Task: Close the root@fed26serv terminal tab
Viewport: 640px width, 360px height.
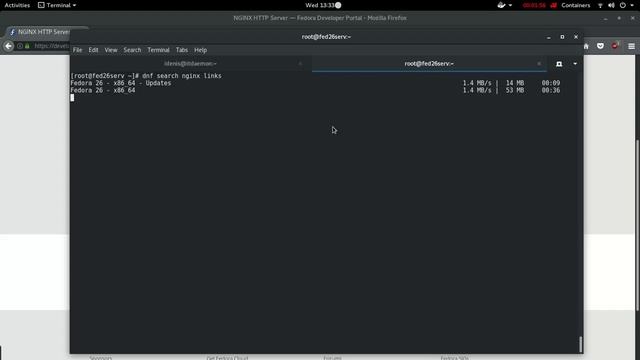Action: click(x=539, y=64)
